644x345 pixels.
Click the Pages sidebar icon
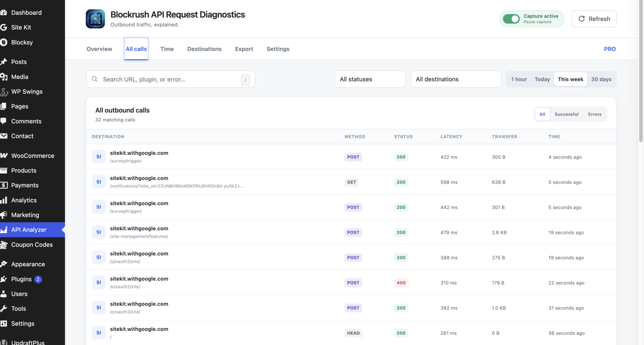pyautogui.click(x=4, y=106)
